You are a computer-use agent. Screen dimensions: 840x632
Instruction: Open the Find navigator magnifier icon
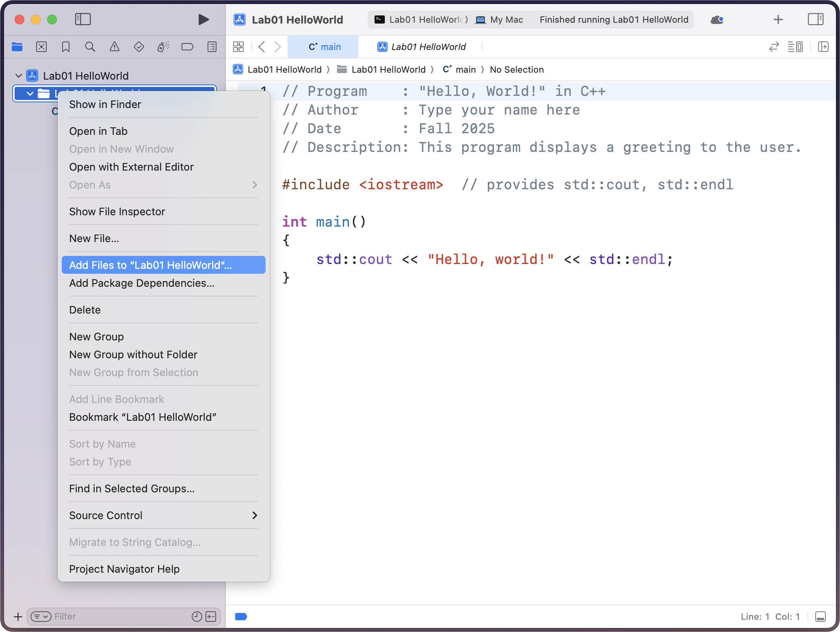(x=90, y=47)
